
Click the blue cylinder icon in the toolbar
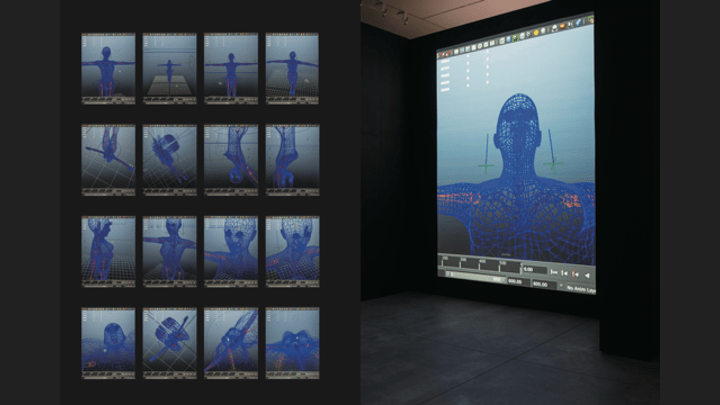point(509,38)
